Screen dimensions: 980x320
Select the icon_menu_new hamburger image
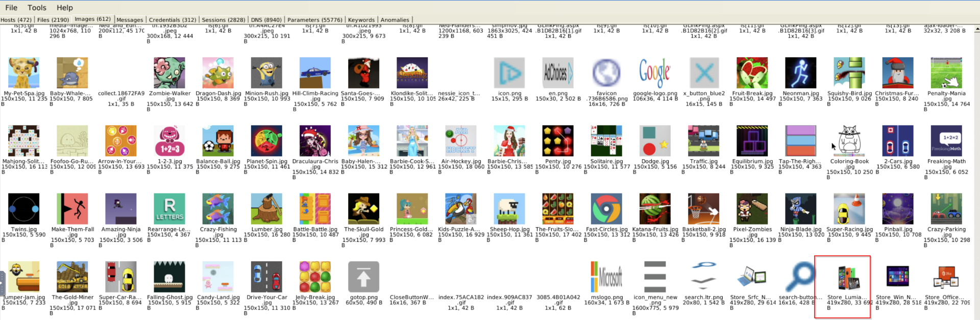click(654, 277)
